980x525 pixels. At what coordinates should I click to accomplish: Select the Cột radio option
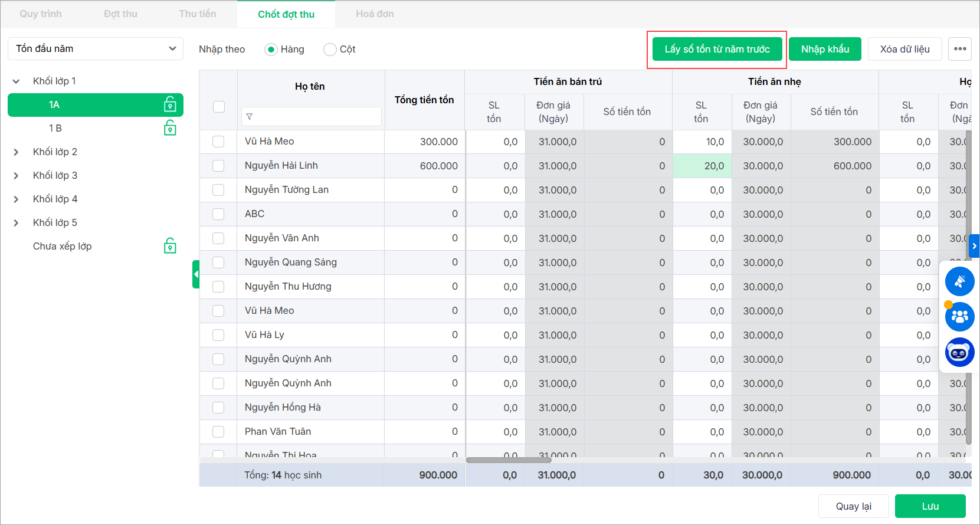point(330,50)
